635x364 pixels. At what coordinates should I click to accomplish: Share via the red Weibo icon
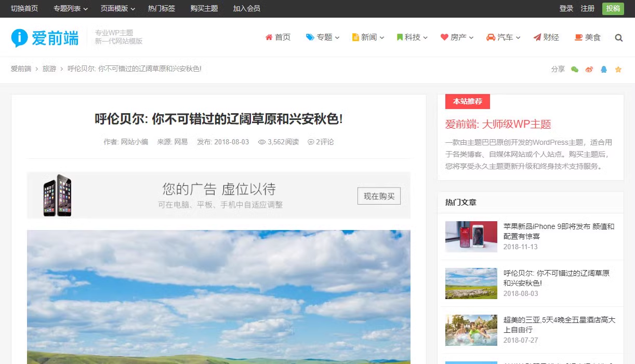pyautogui.click(x=589, y=69)
